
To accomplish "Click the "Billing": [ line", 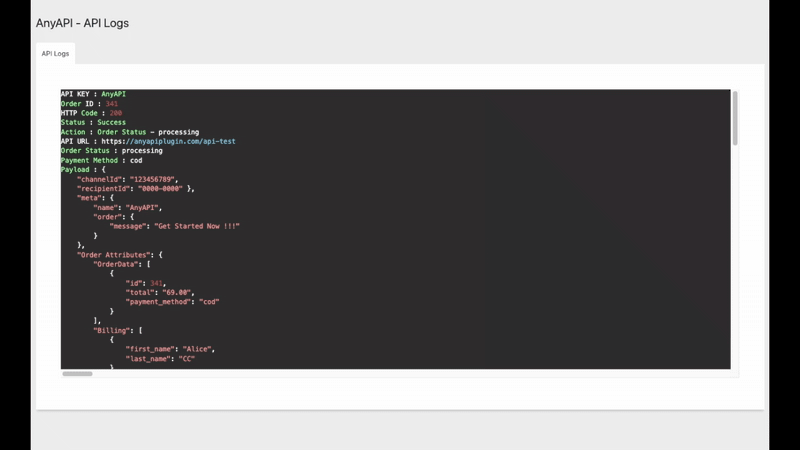I will (118, 331).
